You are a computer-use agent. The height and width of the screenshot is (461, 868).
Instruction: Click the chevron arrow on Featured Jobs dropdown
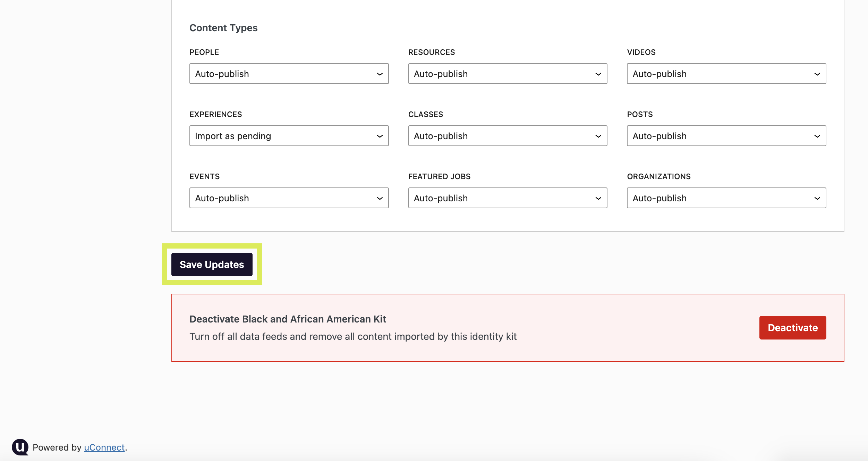[x=598, y=198]
